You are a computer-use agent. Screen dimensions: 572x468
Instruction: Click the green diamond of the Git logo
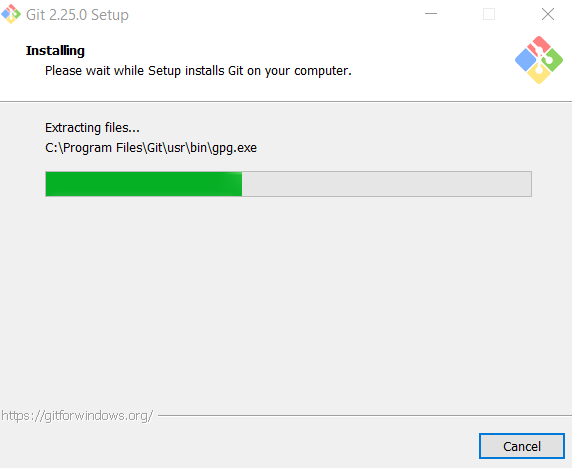point(553,60)
